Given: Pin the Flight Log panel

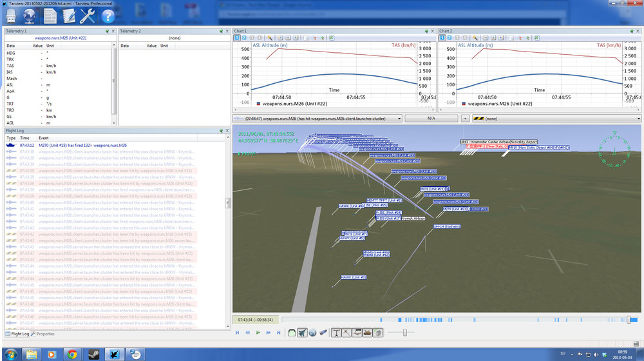Looking at the screenshot, I should click(220, 130).
